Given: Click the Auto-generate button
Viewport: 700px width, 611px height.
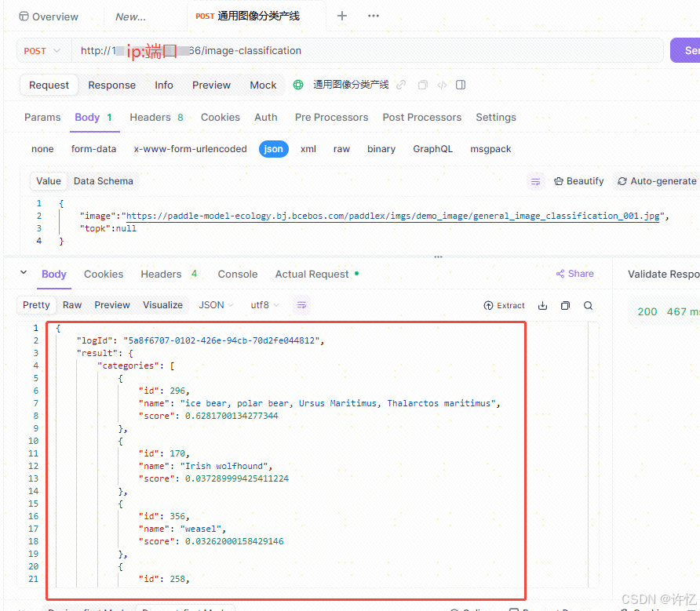Looking at the screenshot, I should (x=656, y=181).
